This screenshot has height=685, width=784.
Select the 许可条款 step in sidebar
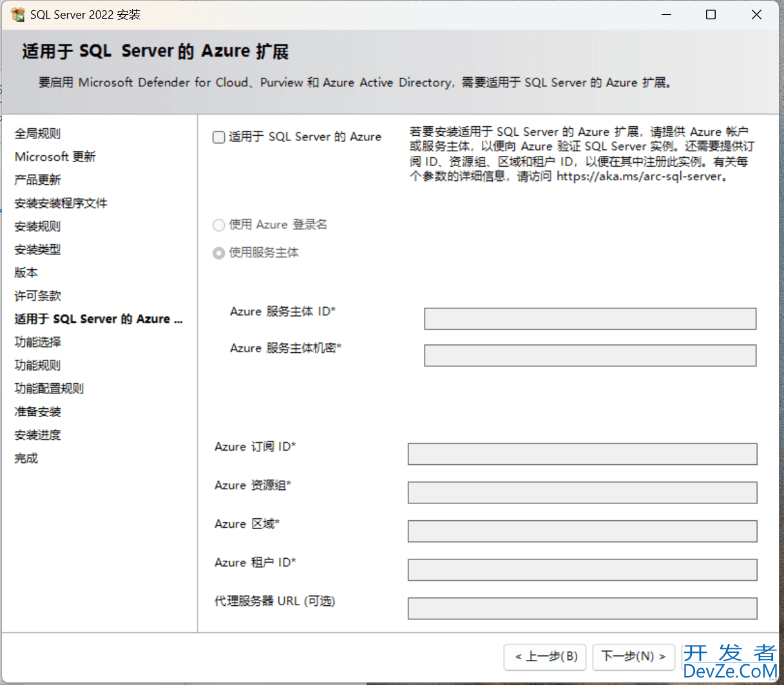pyautogui.click(x=37, y=296)
